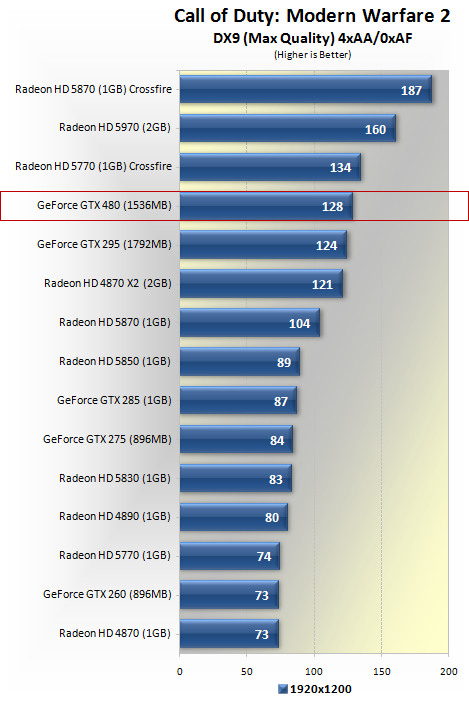Select the GeForce GTX 285 (1GB) label
This screenshot has height=701, width=469.
pos(114,400)
